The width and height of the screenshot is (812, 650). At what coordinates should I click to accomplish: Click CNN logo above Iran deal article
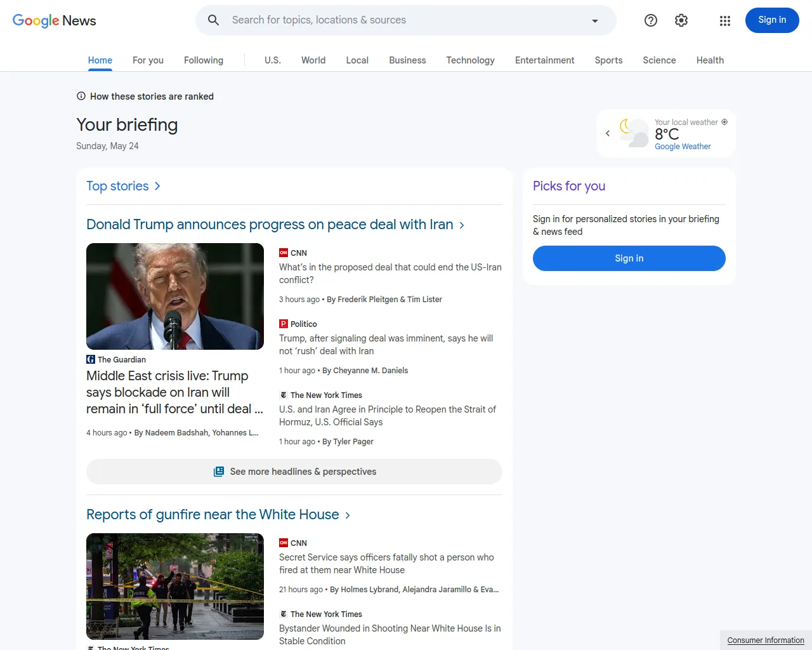pyautogui.click(x=284, y=253)
